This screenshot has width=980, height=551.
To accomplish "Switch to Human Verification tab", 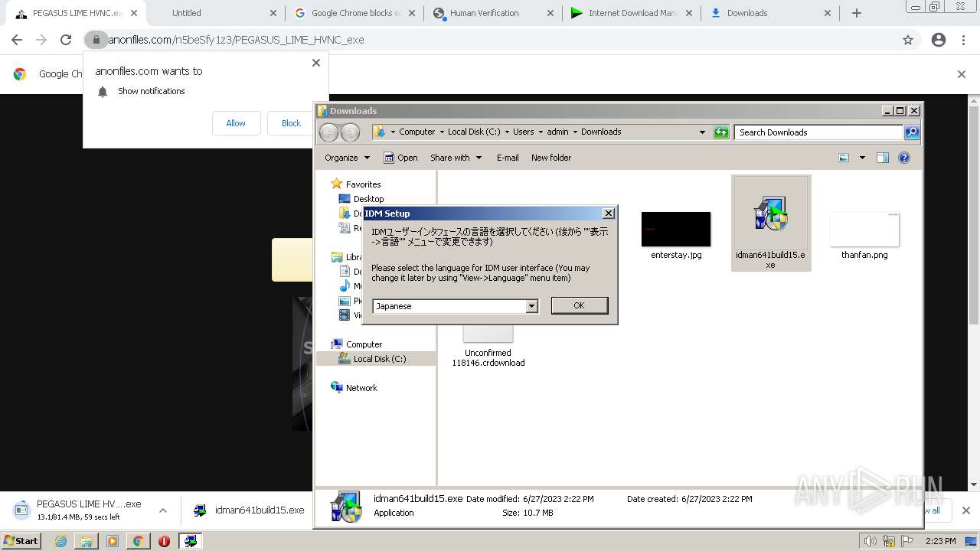I will pyautogui.click(x=494, y=13).
